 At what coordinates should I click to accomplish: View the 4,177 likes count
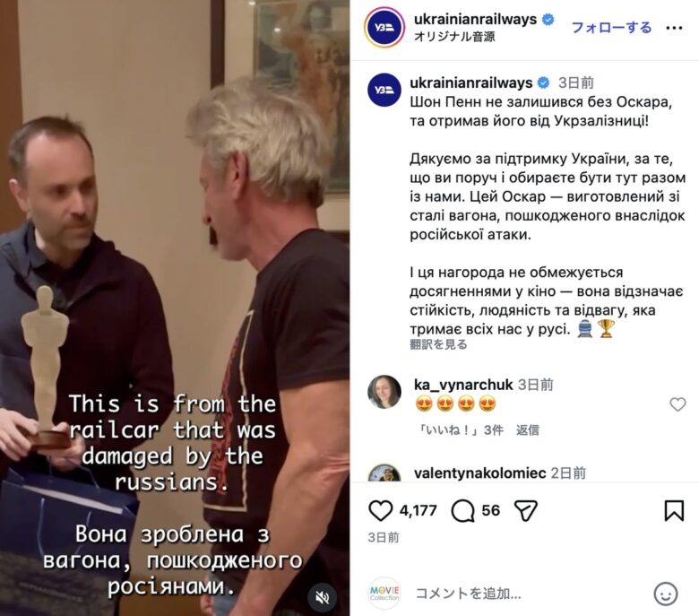pos(418,511)
